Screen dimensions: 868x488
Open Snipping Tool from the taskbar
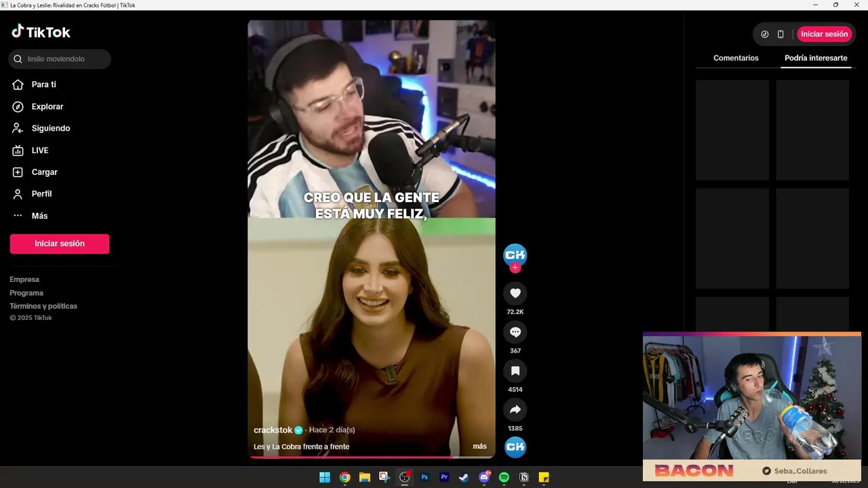click(384, 477)
